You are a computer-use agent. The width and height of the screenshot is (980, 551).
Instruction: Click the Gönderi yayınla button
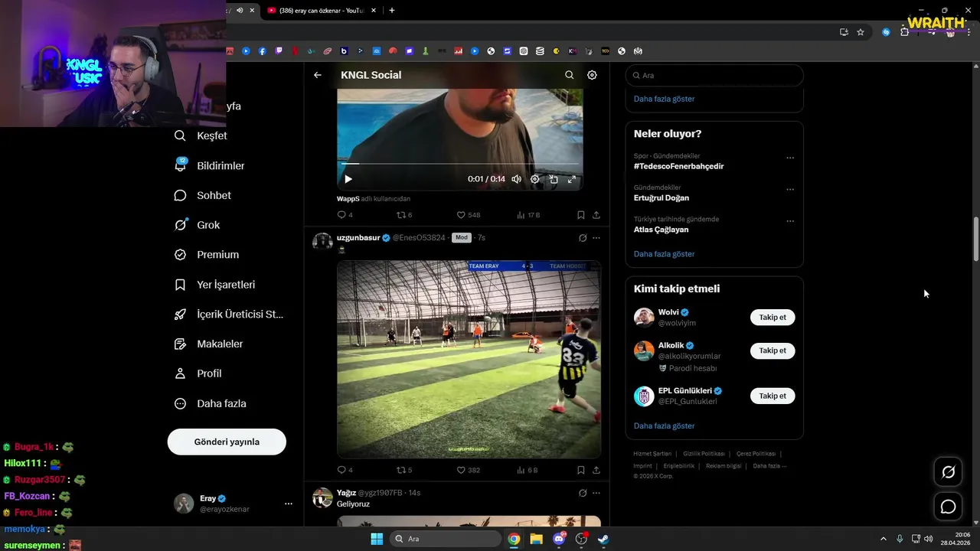227,442
